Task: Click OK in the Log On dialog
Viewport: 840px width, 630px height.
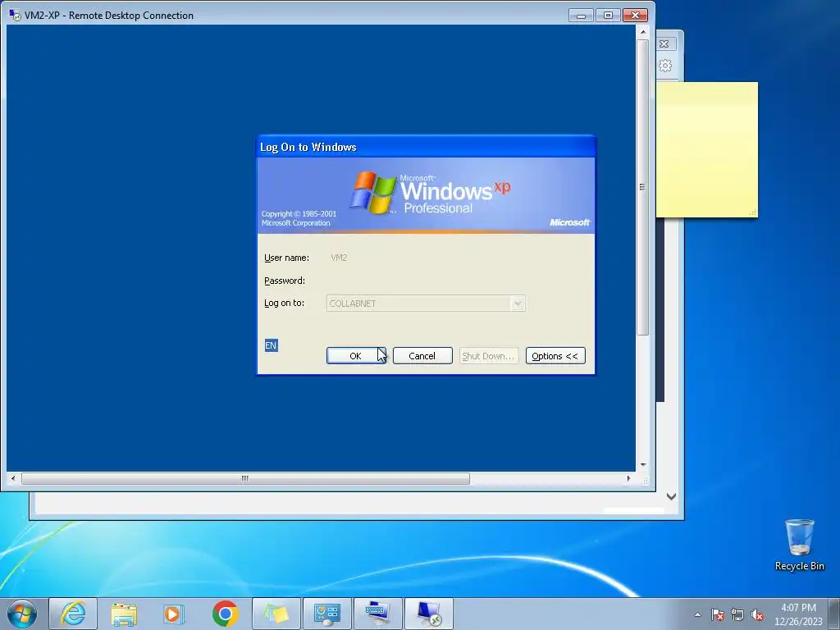Action: point(356,356)
